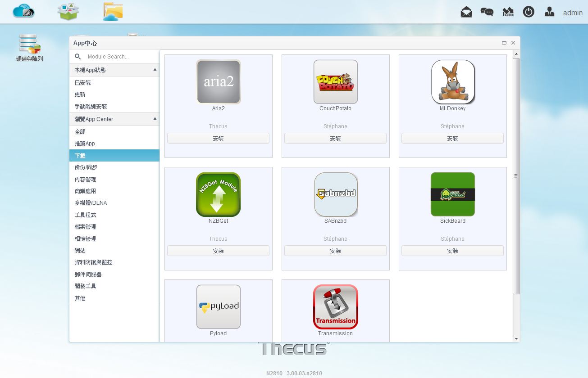The height and width of the screenshot is (378, 588).
Task: Select 相簿管理 category
Action: 114,239
